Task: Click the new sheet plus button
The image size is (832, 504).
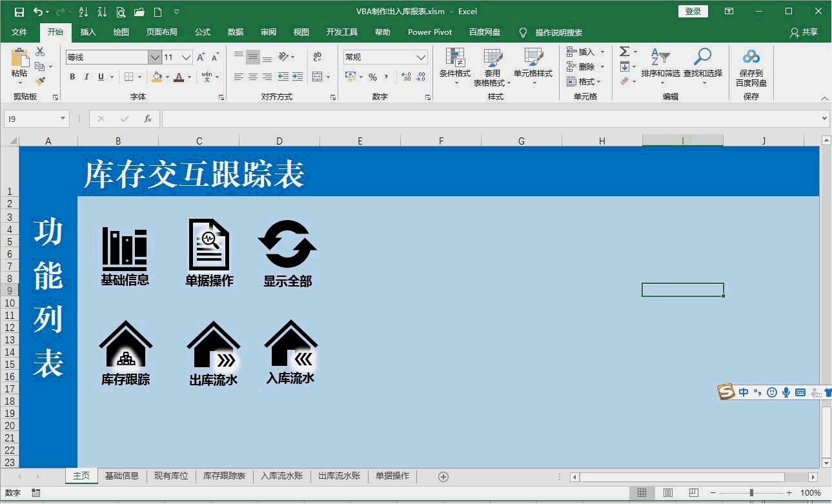Action: tap(443, 476)
